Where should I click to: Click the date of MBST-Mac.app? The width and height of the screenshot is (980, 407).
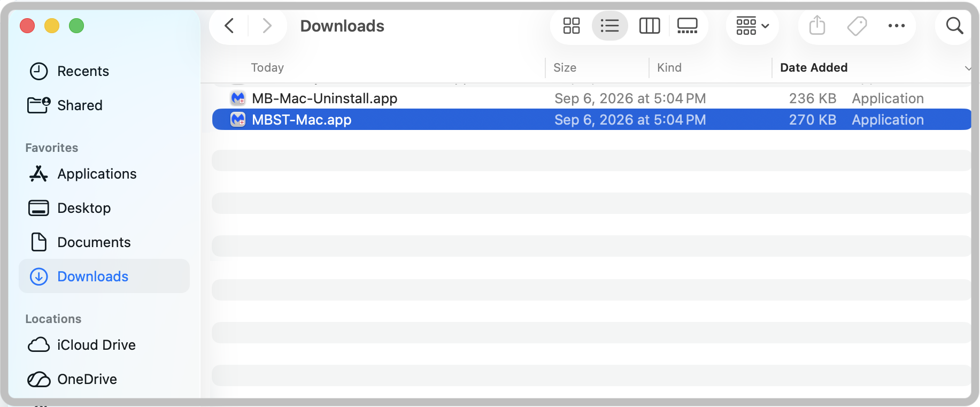(x=630, y=120)
